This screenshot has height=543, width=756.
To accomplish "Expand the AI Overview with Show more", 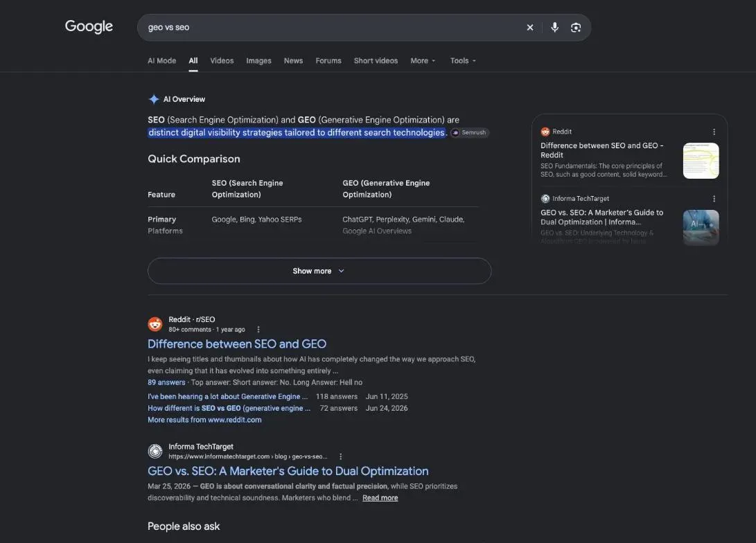I will pyautogui.click(x=319, y=271).
